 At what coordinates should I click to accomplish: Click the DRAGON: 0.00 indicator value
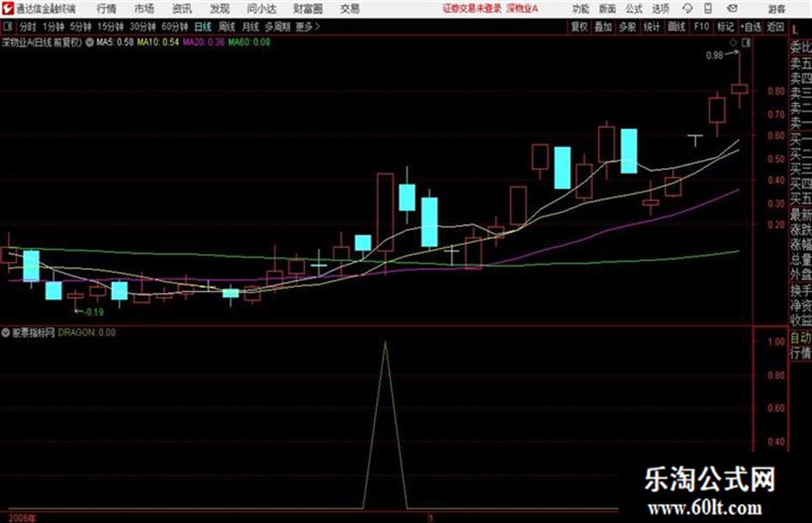[87, 332]
